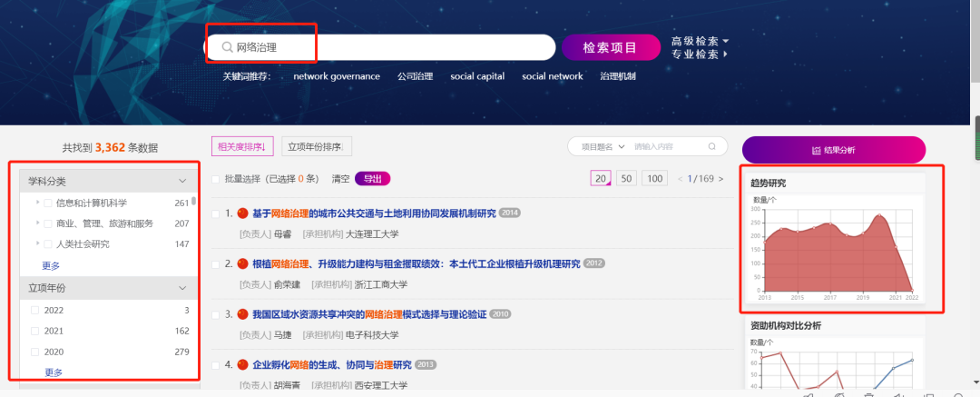Click the search icon in 项目题名 filter box
The height and width of the screenshot is (397, 980).
(x=711, y=146)
